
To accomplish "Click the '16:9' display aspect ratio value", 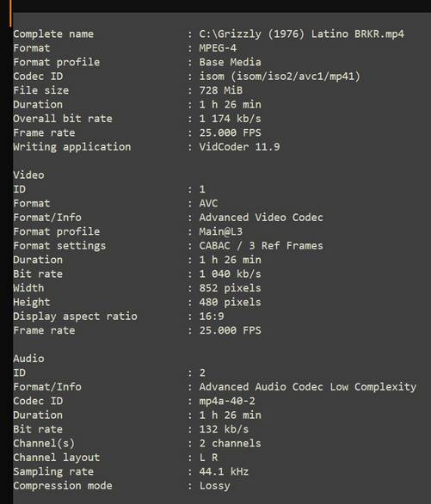I will point(212,317).
